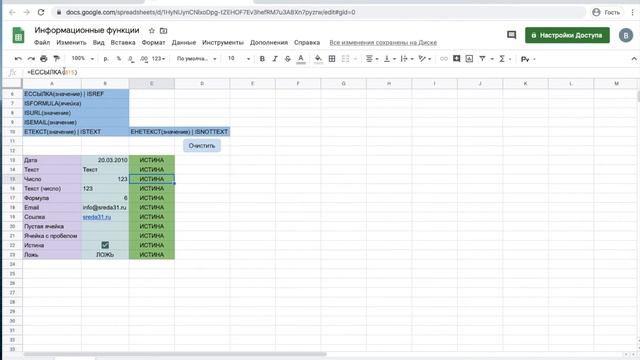Open text color picker
The image size is (640, 360).
point(301,59)
